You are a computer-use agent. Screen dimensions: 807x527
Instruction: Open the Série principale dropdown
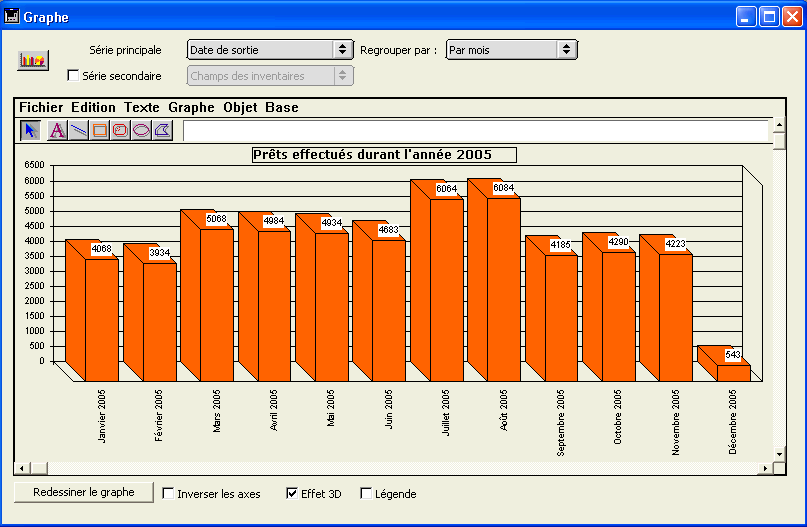point(270,49)
